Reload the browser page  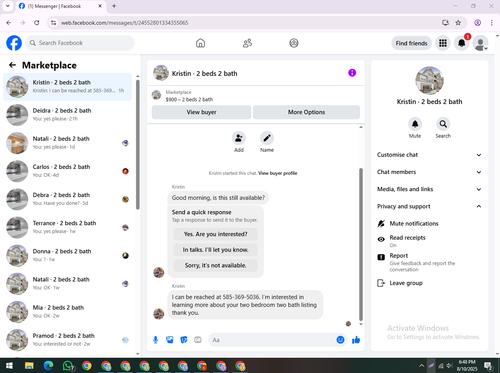tap(37, 23)
